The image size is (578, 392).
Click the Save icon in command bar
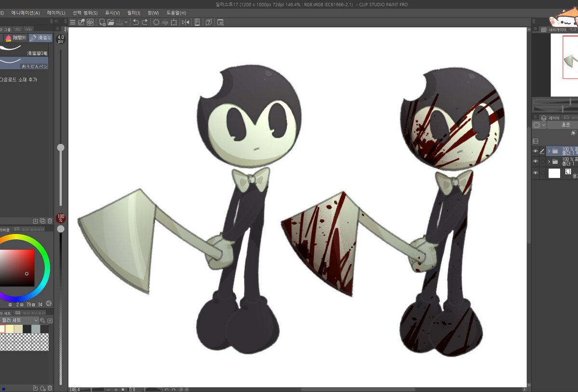[120, 22]
